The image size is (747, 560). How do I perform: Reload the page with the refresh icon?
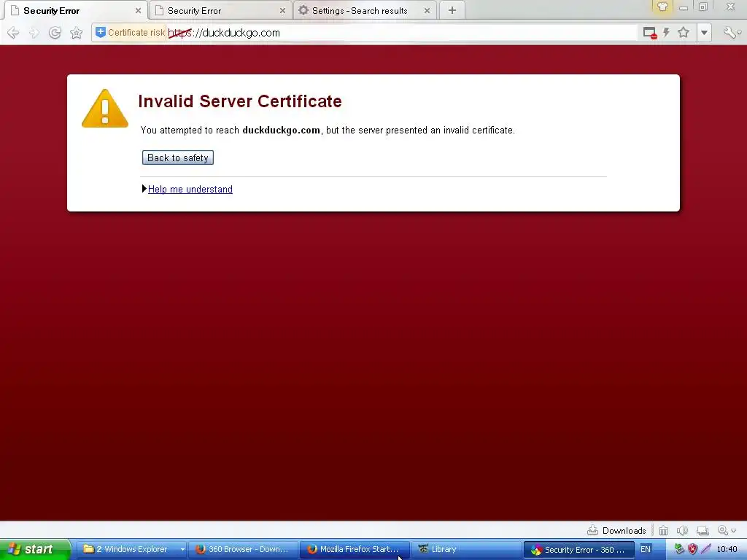coord(55,33)
